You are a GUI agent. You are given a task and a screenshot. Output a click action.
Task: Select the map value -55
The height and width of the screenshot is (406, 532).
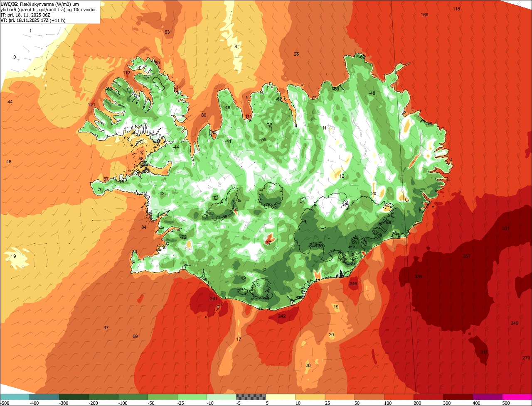[263, 139]
